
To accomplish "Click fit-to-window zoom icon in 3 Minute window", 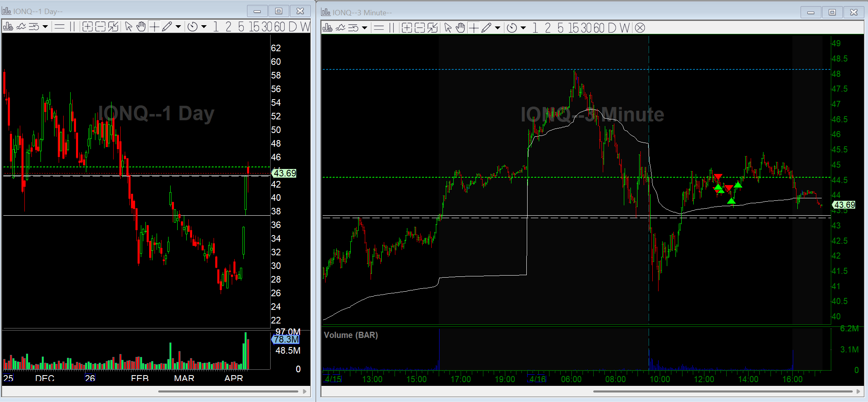I will tap(433, 28).
